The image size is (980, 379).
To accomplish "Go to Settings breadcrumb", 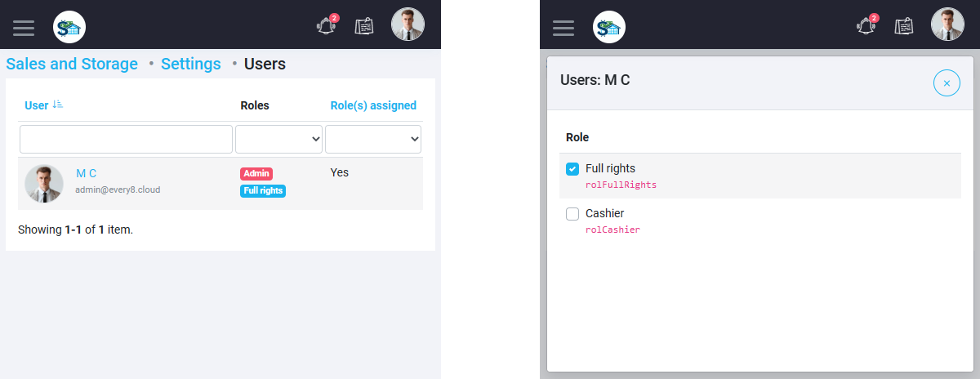I will click(x=191, y=64).
